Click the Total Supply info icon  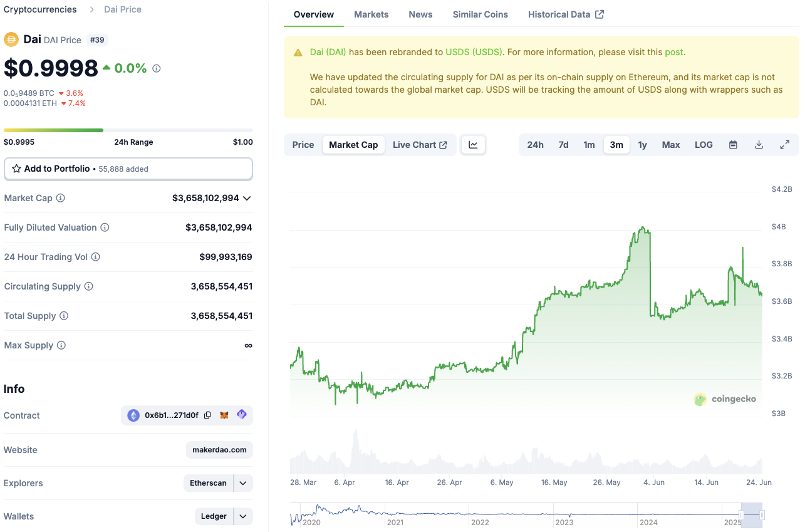pyautogui.click(x=64, y=316)
